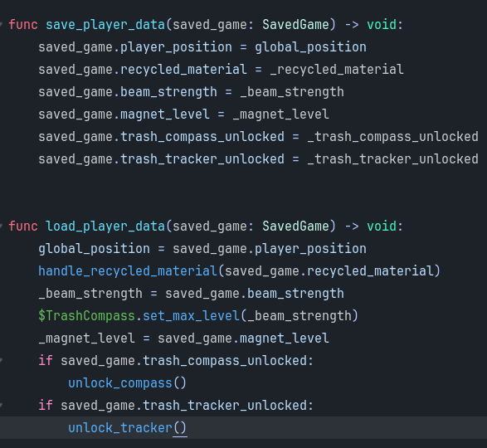Click the set_max_level method call
Viewport: 487px width, 448px height.
click(x=191, y=316)
